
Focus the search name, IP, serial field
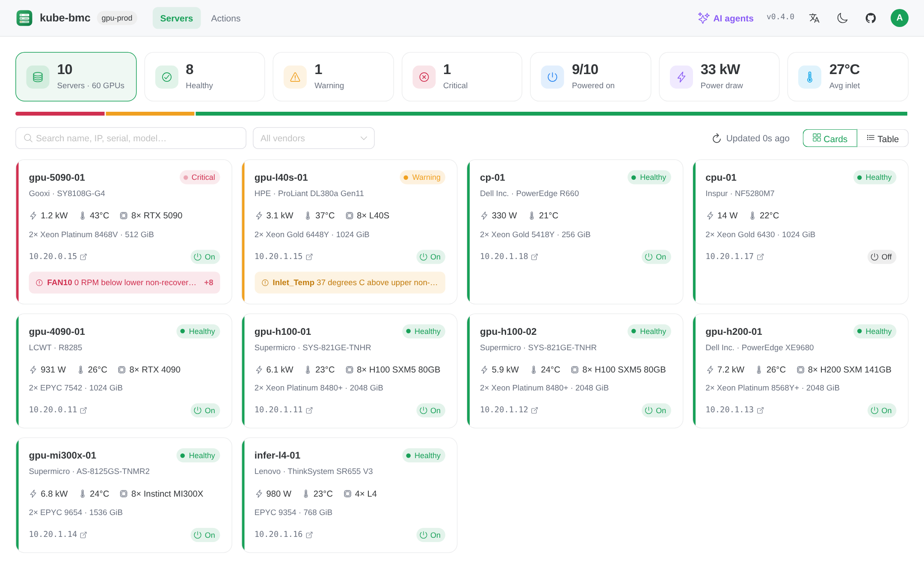(x=131, y=138)
